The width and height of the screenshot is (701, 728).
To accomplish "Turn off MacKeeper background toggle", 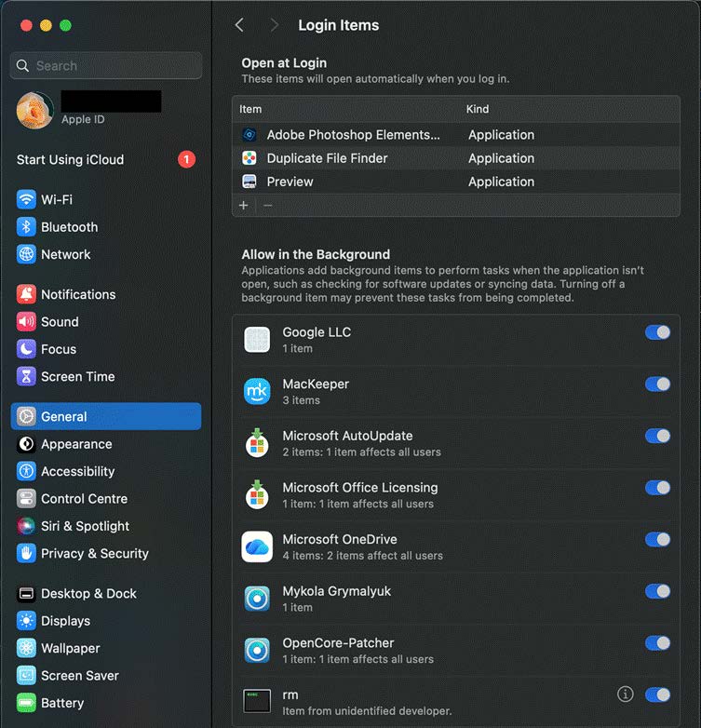I will point(657,384).
